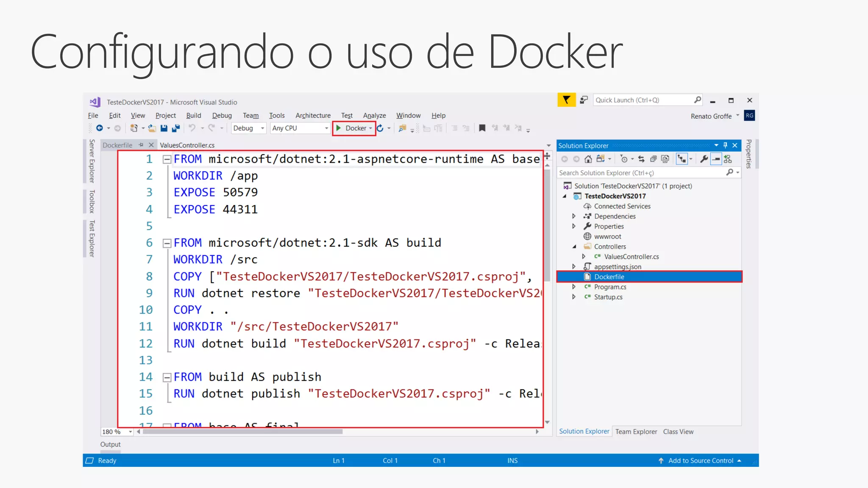868x488 pixels.
Task: Switch to the Class View tab
Action: 678,432
